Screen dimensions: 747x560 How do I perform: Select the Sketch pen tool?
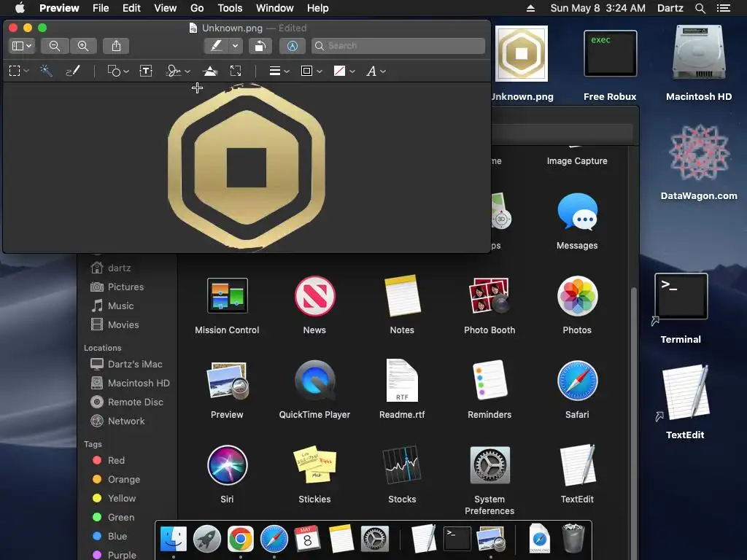pos(72,71)
